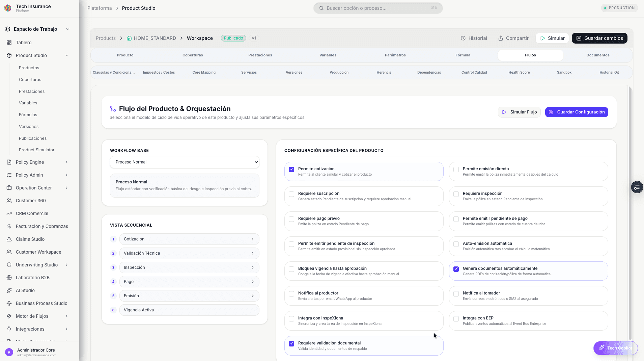Click the Policy Admin list icon

click(x=9, y=175)
